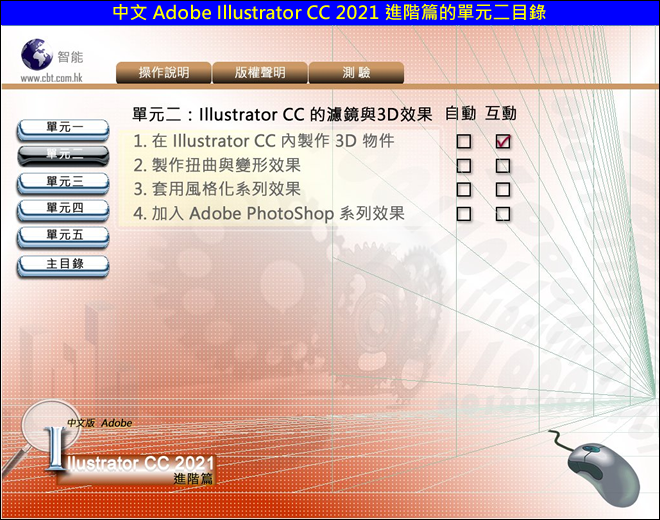
Task: Click the globe logo icon
Action: click(x=36, y=53)
